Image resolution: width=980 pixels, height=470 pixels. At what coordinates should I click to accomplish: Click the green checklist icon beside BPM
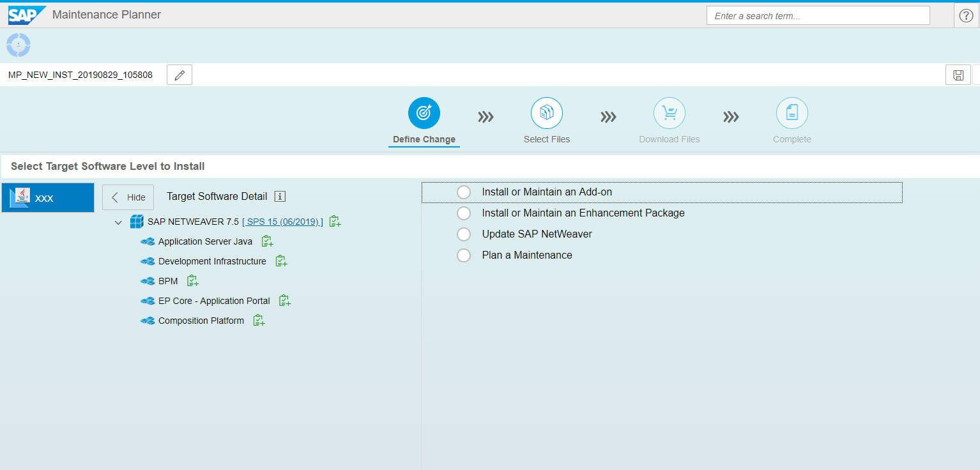193,281
